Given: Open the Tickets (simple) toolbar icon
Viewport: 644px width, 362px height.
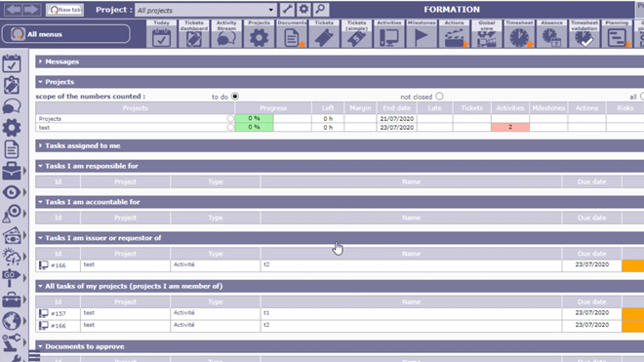Looking at the screenshot, I should [356, 34].
